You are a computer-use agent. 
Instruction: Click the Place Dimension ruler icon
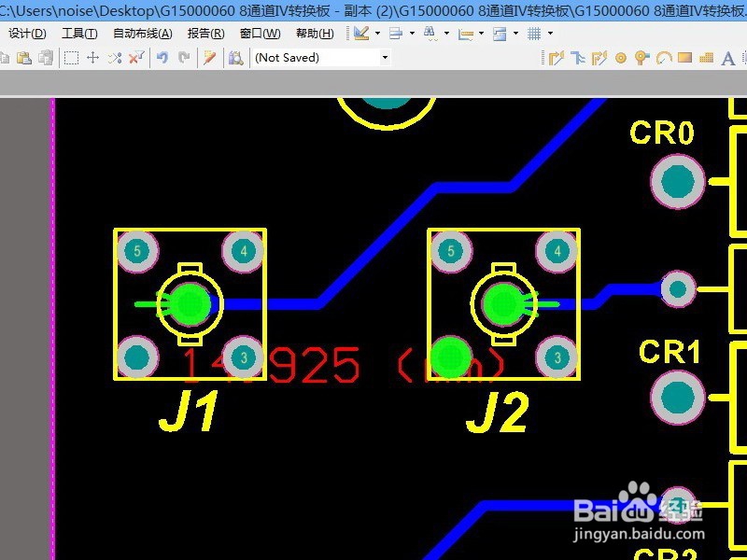click(465, 34)
